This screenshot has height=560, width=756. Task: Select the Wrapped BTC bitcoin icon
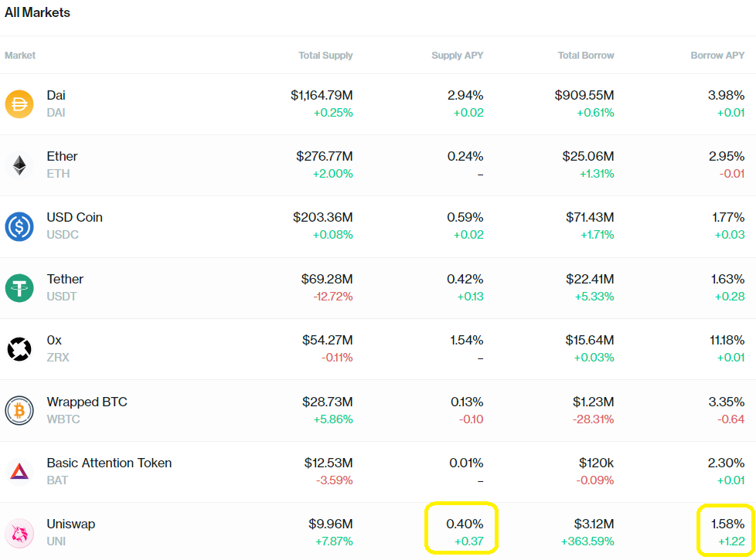(x=19, y=410)
